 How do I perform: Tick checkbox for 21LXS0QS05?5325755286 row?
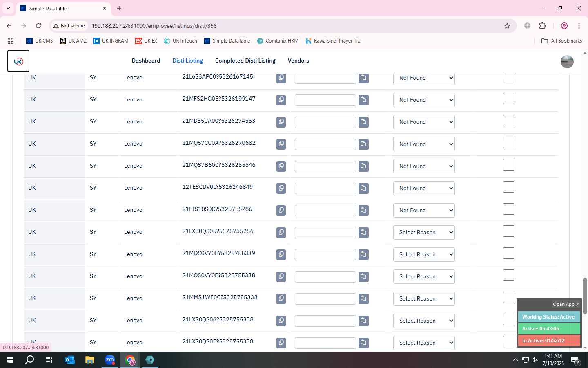(508, 231)
